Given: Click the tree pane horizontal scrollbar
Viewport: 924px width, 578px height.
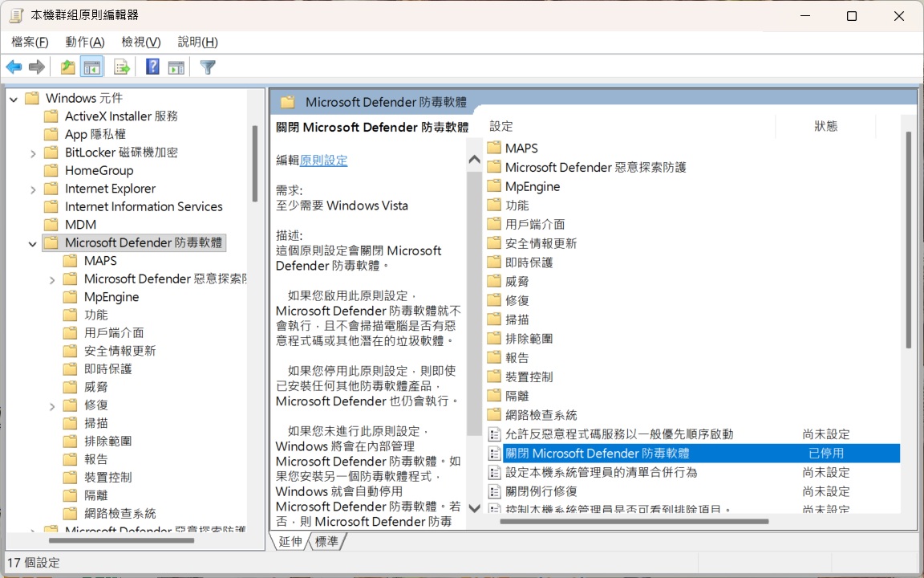Looking at the screenshot, I should (x=121, y=540).
